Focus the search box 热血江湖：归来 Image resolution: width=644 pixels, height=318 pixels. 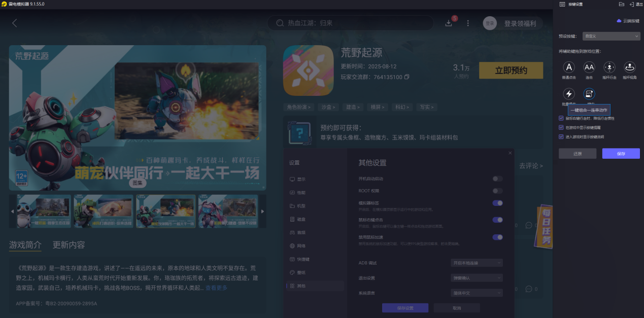[351, 23]
